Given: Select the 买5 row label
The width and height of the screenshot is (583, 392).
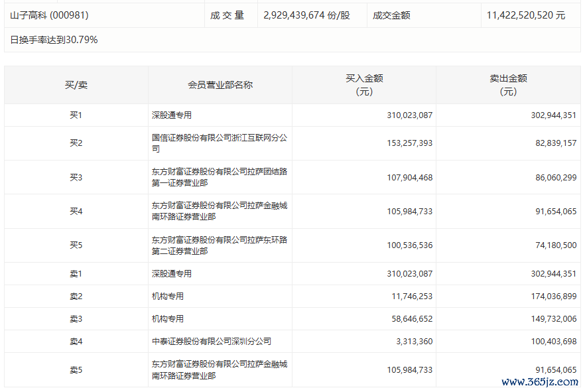Looking at the screenshot, I should (76, 245).
